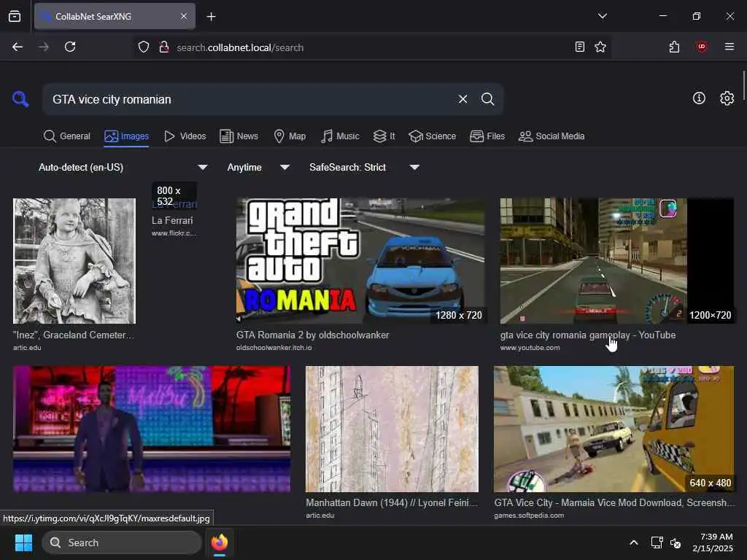Close the CollabNet SearXNG tab
Screen dimensions: 747x560
pyautogui.click(x=184, y=16)
